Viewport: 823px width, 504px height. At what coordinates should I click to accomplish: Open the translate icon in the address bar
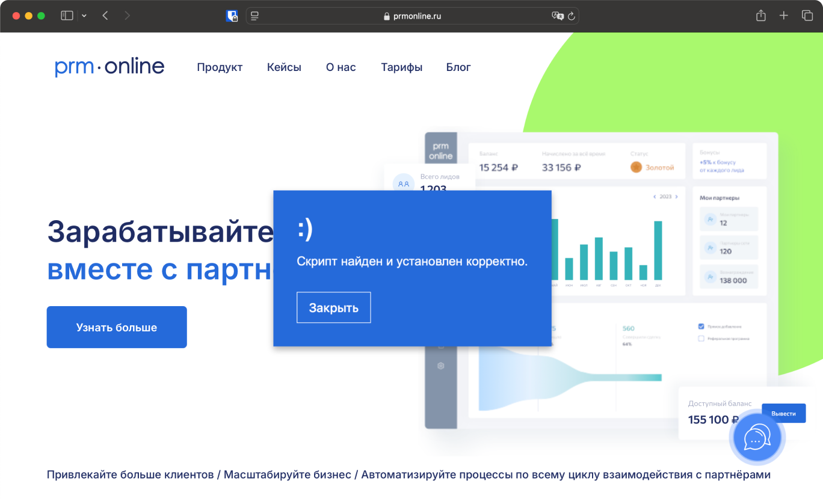click(x=557, y=16)
